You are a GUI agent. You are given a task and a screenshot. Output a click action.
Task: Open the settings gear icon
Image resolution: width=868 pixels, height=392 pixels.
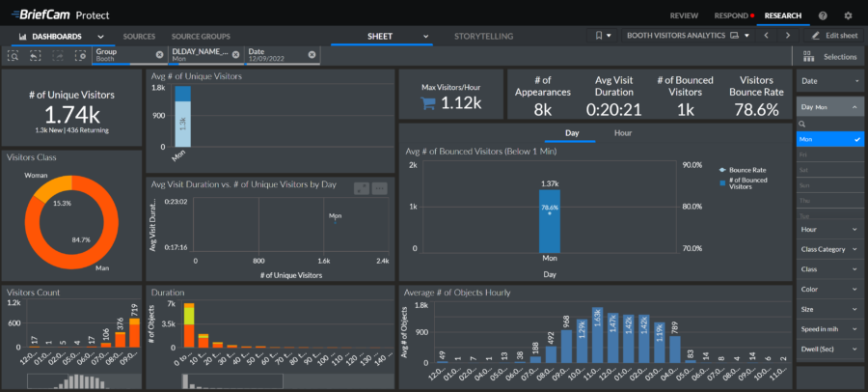848,15
